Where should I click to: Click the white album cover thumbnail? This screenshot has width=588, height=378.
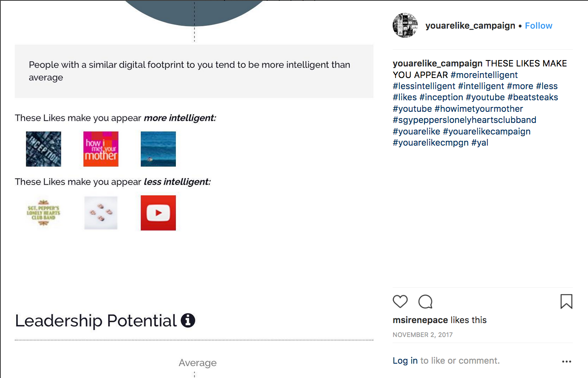point(101,213)
